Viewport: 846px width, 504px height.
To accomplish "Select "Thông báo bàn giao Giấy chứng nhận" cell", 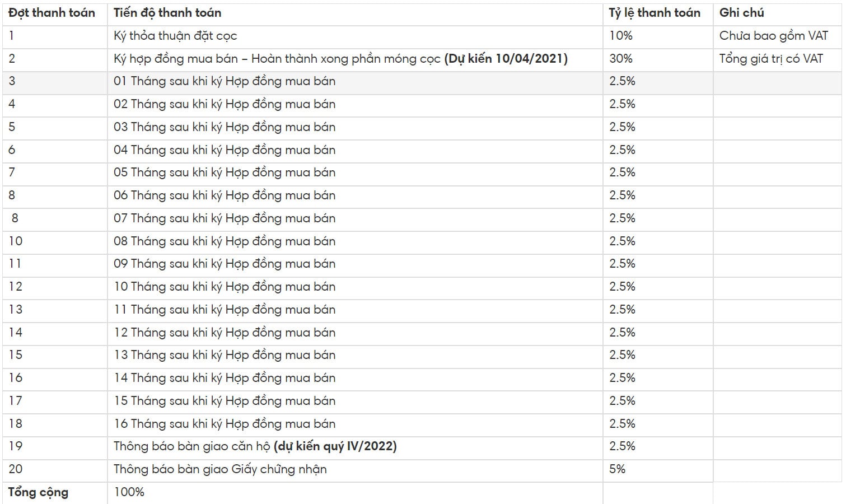I will click(x=220, y=469).
